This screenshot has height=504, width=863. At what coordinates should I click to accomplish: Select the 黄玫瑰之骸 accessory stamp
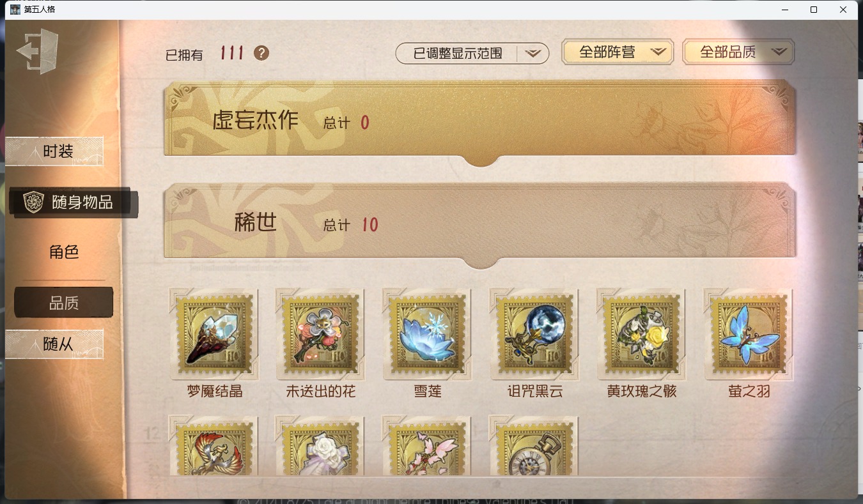click(641, 334)
